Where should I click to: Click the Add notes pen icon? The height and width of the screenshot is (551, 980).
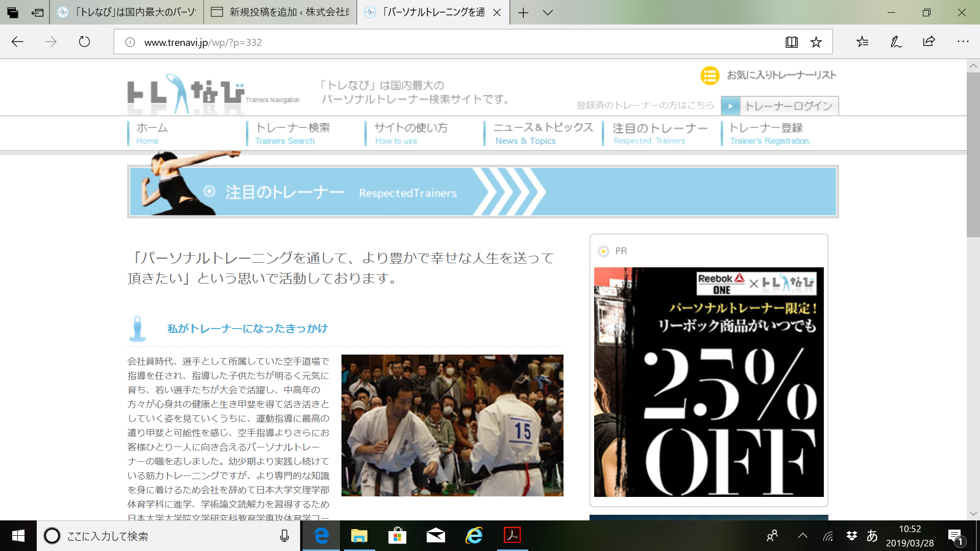coord(896,42)
